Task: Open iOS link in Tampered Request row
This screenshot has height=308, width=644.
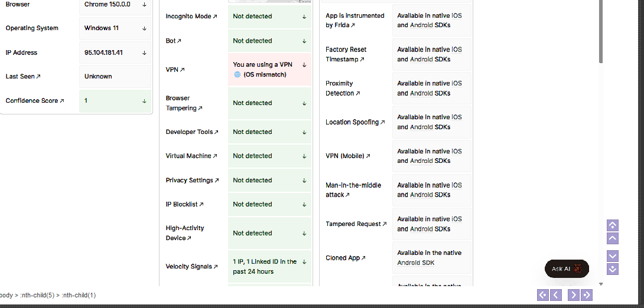Action: (x=457, y=219)
